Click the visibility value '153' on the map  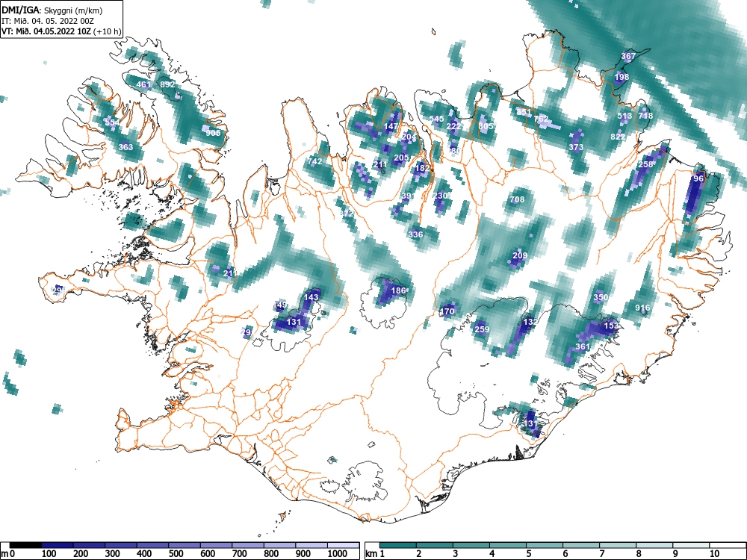[x=611, y=326]
